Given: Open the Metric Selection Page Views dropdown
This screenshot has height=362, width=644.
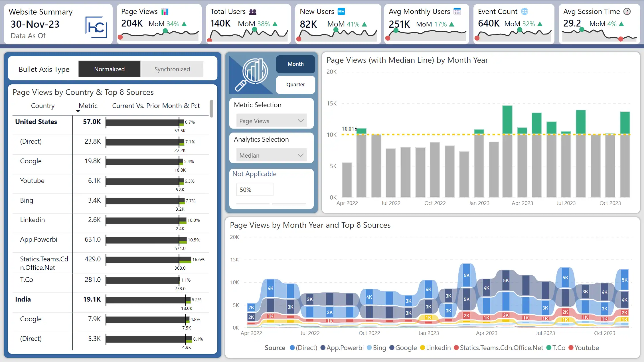Looking at the screenshot, I should 271,121.
